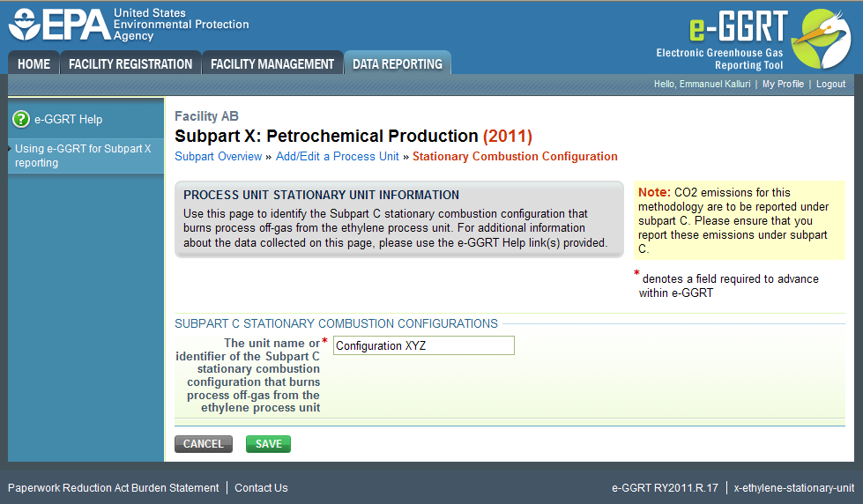Viewport: 863px width, 504px height.
Task: Click the green SAVE button
Action: [269, 444]
